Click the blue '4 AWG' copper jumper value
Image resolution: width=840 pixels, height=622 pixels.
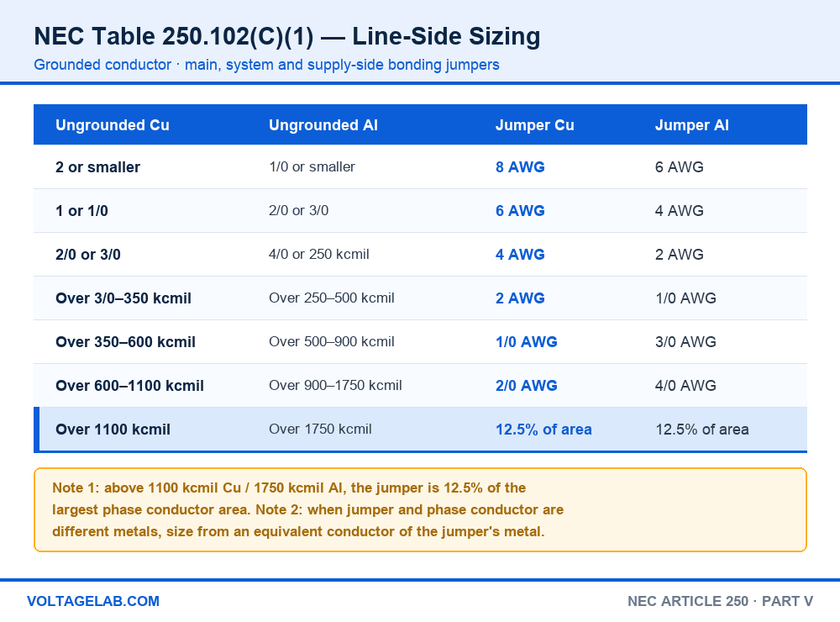click(520, 255)
